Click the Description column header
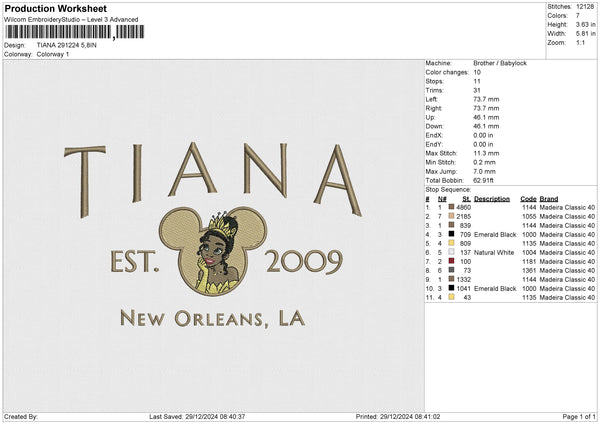This screenshot has width=600, height=424. [492, 199]
